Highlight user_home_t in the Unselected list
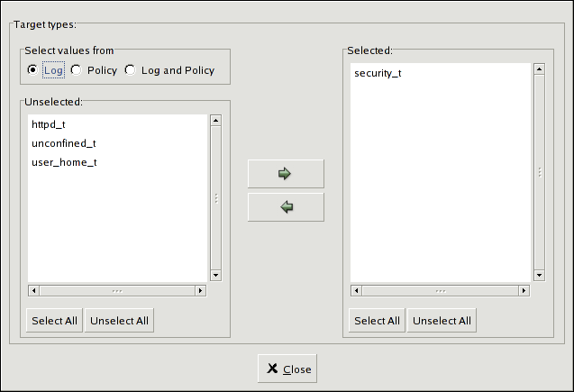The image size is (574, 392). click(x=63, y=162)
